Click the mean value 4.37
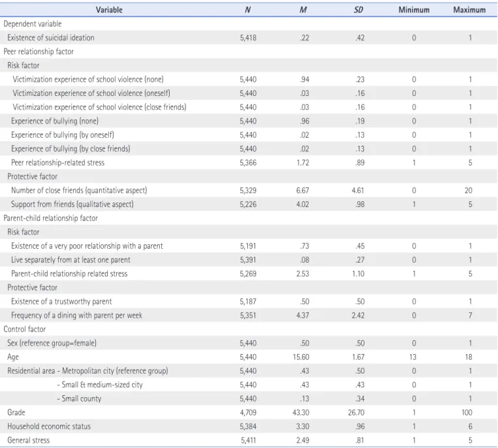This screenshot has height=448, width=498. 303,315
